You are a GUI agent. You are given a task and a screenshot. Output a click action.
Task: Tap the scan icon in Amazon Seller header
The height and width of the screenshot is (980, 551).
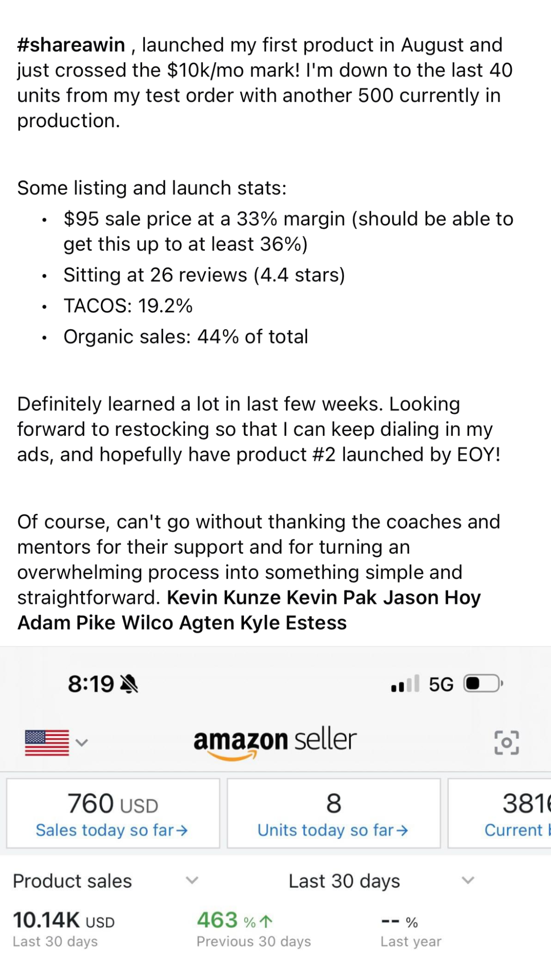tap(507, 743)
